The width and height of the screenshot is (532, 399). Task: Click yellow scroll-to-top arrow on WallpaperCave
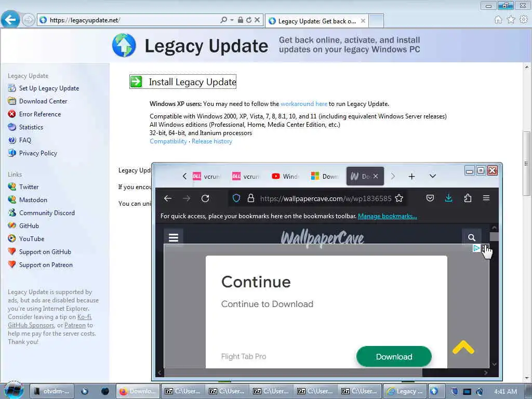pos(463,348)
